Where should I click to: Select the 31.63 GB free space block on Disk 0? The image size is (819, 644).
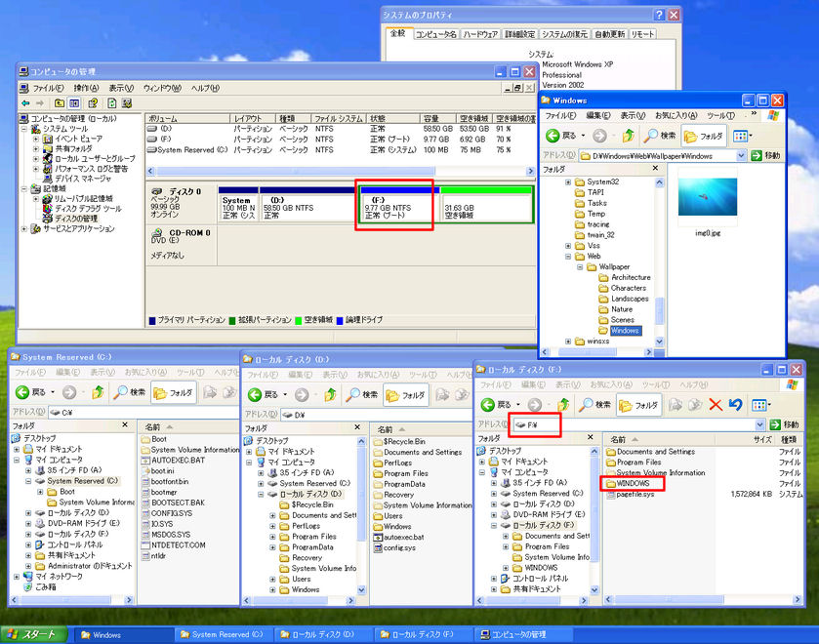pyautogui.click(x=486, y=205)
